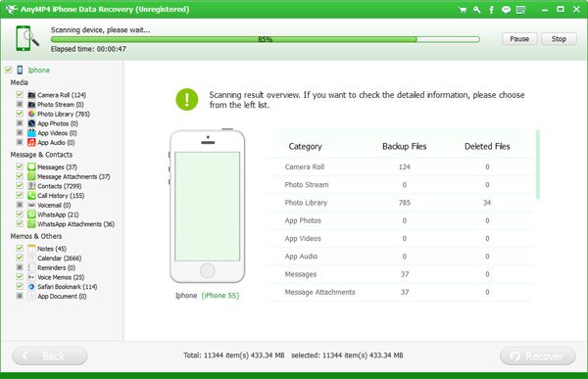The height and width of the screenshot is (379, 588).
Task: Open the shopping cart purchase icon
Action: tap(463, 10)
